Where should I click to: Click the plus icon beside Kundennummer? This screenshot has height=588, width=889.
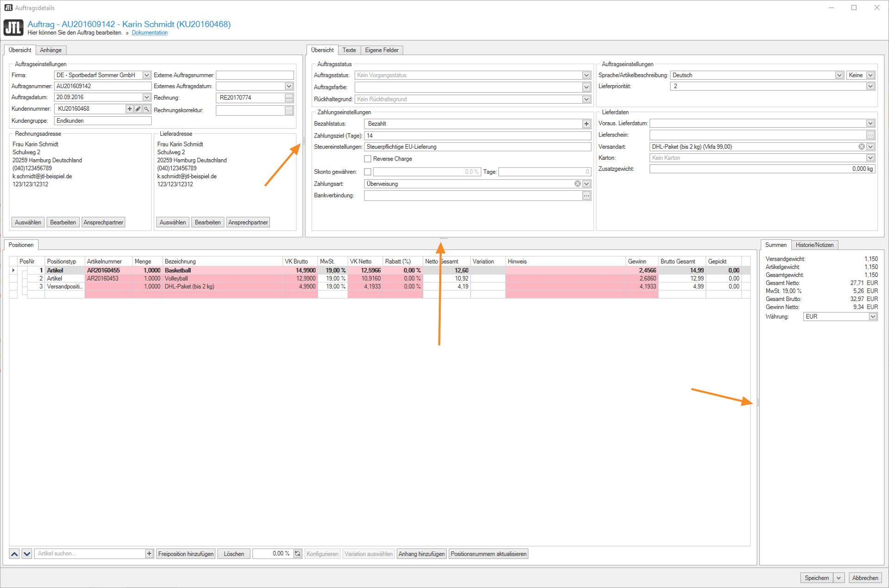point(130,109)
